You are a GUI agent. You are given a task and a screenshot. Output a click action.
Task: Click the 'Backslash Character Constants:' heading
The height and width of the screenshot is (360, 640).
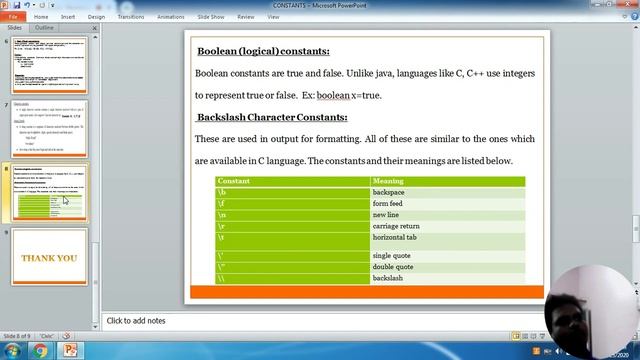click(272, 117)
